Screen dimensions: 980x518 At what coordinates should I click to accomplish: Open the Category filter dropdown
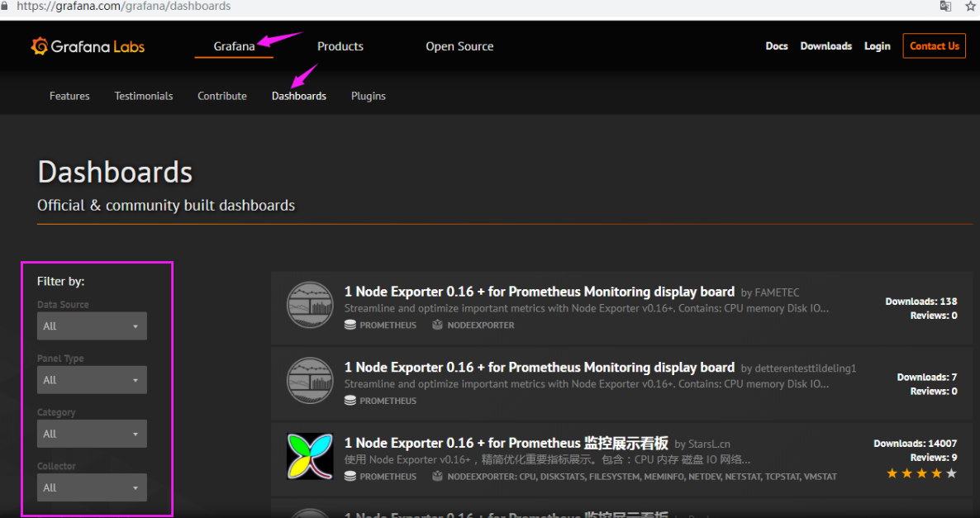(x=92, y=434)
